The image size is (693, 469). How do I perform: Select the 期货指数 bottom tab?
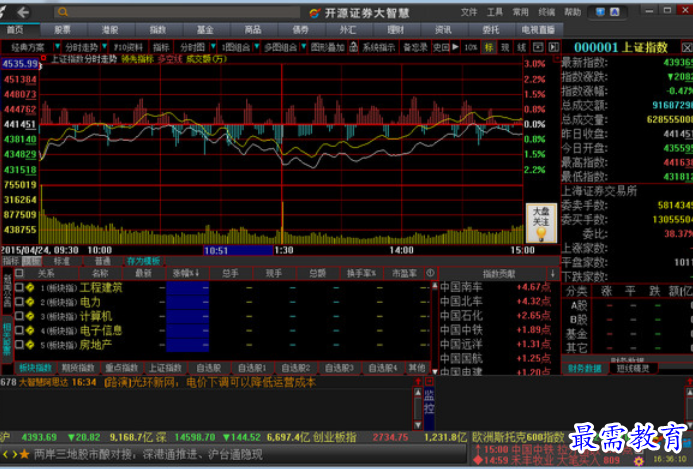(x=78, y=368)
